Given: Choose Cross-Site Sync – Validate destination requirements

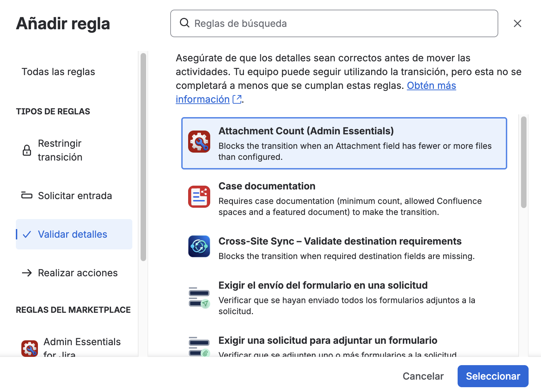Looking at the screenshot, I should (340, 241).
